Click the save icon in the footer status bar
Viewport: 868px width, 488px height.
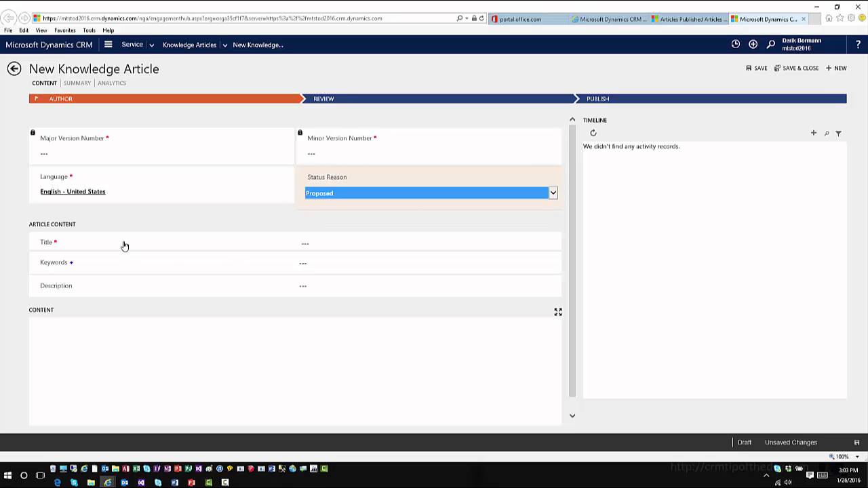pyautogui.click(x=856, y=443)
